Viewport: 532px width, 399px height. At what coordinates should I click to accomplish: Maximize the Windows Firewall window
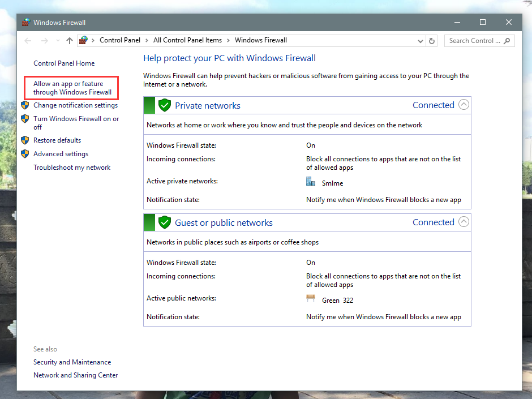(x=483, y=23)
